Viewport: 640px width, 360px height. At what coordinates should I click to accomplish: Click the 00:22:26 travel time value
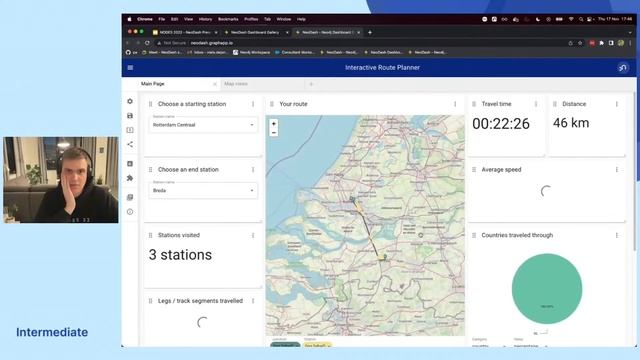(501, 124)
